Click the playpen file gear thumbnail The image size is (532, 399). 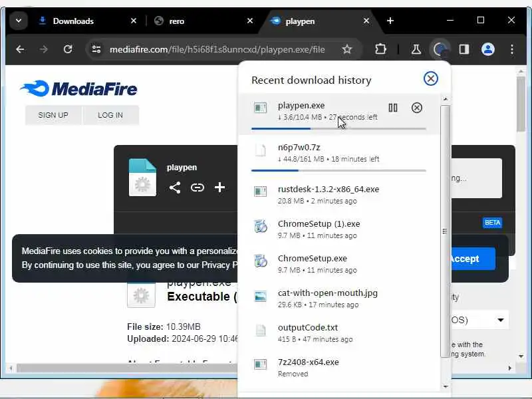tap(142, 178)
